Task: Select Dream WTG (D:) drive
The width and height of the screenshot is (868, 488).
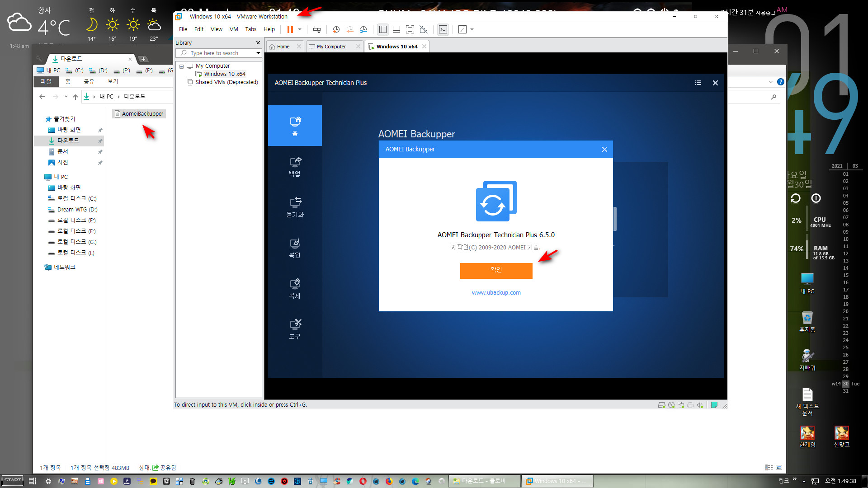Action: 77,210
